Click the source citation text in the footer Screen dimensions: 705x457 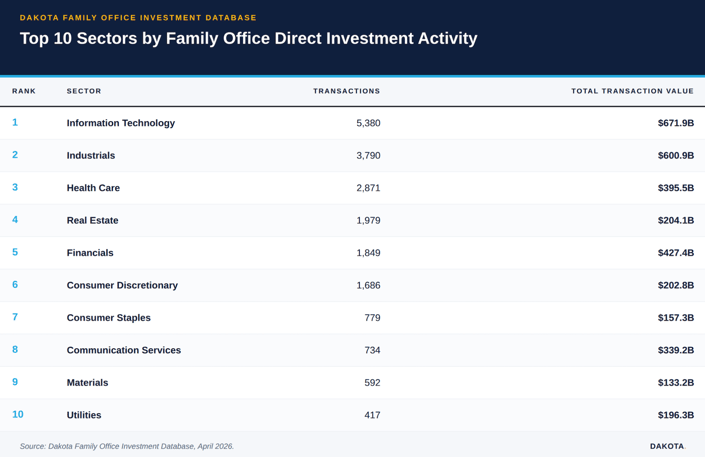pyautogui.click(x=127, y=446)
